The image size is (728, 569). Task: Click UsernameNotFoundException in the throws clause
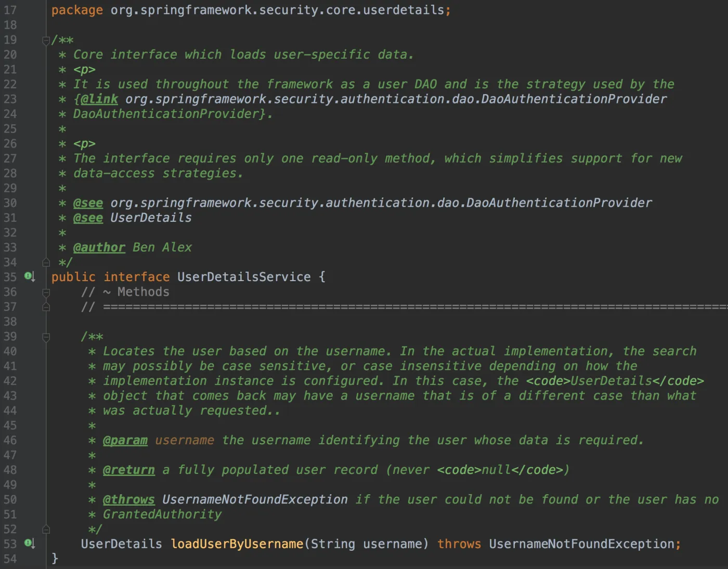(x=581, y=544)
